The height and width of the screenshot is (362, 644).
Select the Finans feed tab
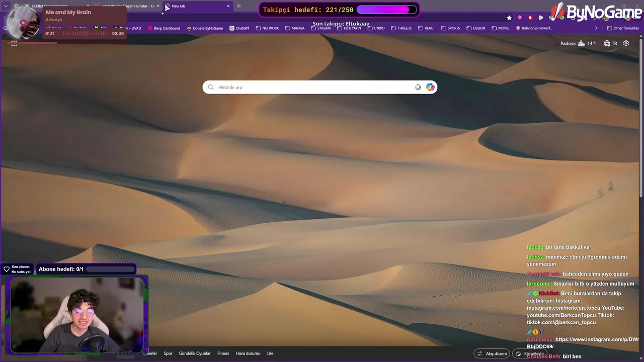(x=223, y=353)
